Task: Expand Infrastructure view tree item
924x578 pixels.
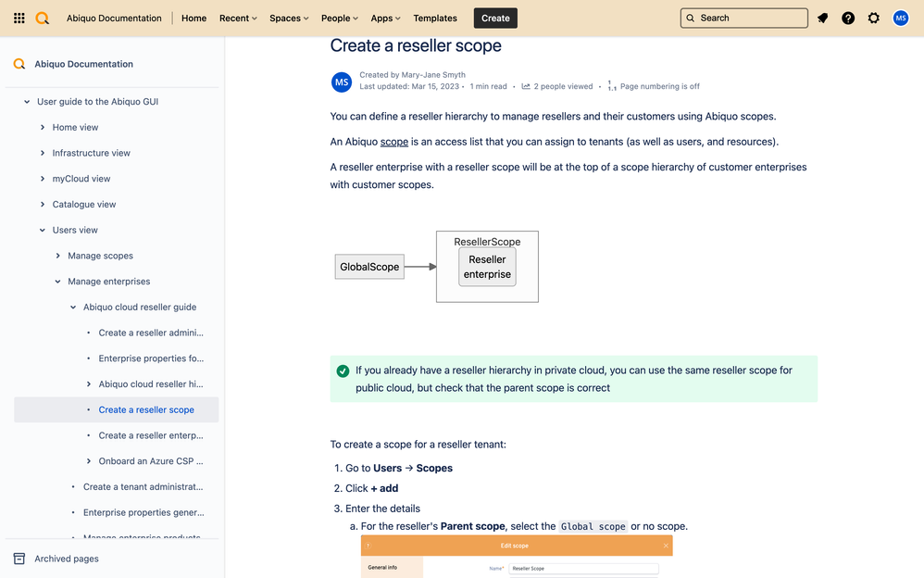Action: click(x=43, y=153)
